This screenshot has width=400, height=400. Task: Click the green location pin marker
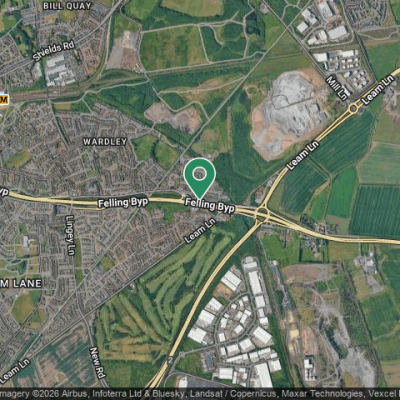[x=200, y=178]
